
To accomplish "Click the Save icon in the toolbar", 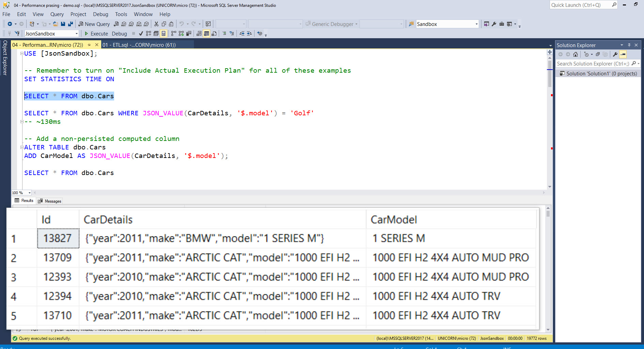I will pyautogui.click(x=63, y=24).
